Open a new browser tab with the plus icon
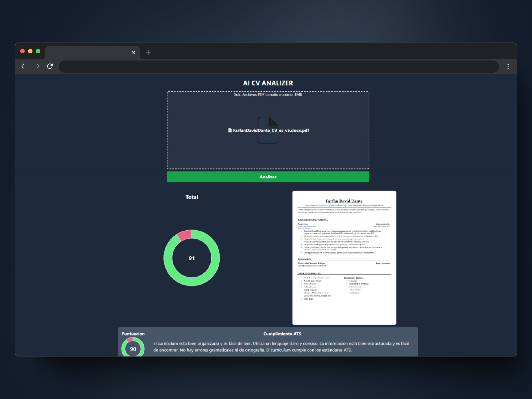The height and width of the screenshot is (399, 532). point(148,52)
